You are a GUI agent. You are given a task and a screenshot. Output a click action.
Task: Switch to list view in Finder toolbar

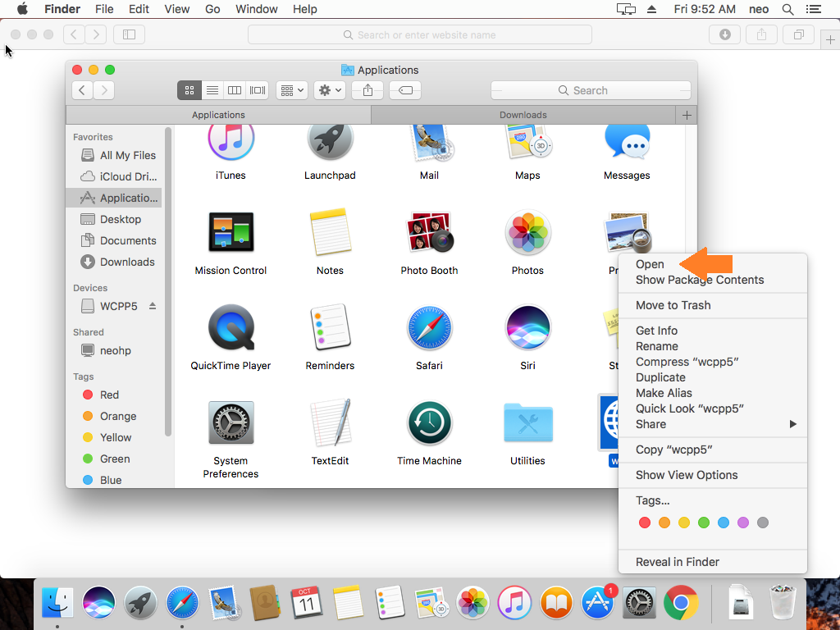pos(212,90)
